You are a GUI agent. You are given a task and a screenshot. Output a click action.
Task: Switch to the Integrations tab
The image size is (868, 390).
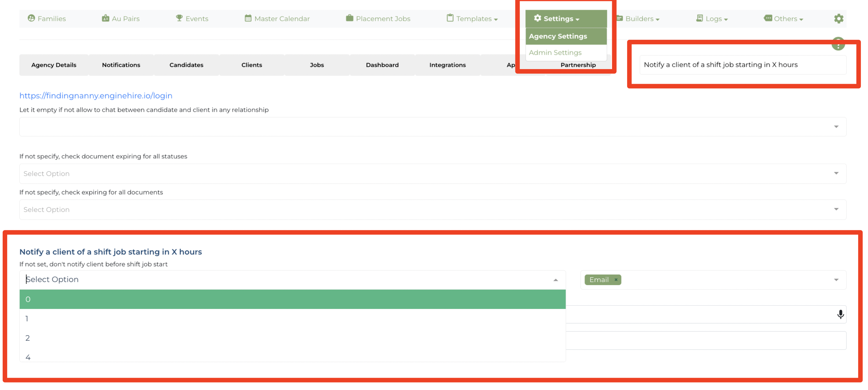coord(447,65)
